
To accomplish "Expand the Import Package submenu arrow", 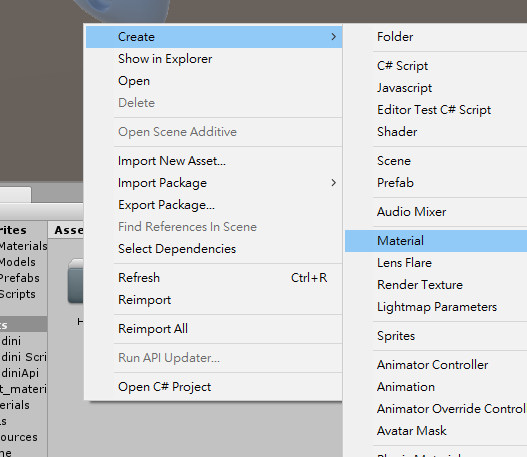I will point(333,183).
